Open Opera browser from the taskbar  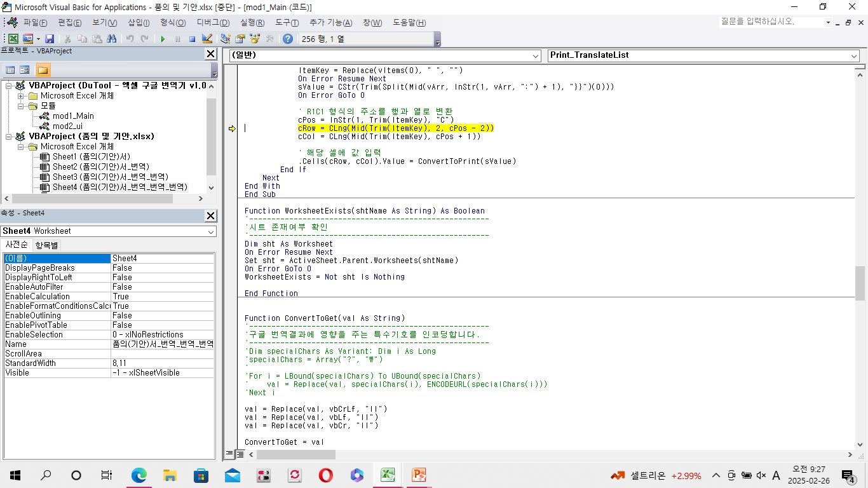[x=325, y=475]
